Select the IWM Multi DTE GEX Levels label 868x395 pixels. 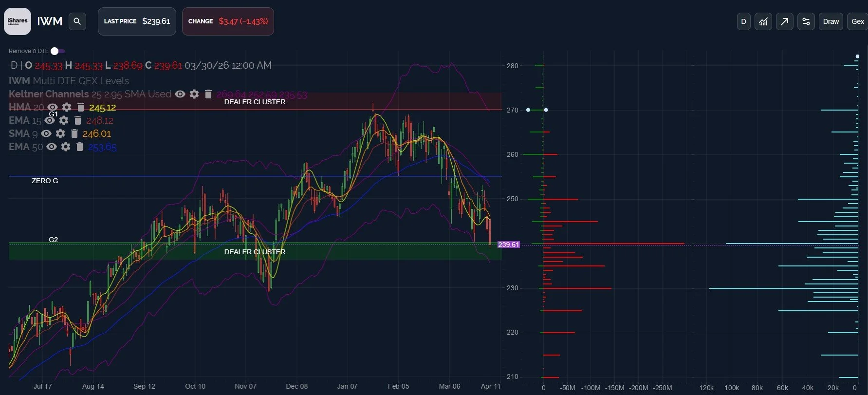69,81
